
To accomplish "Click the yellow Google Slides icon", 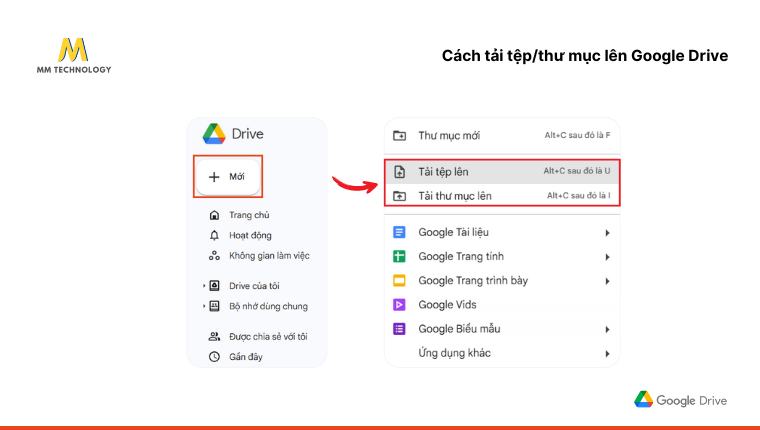I will 399,281.
